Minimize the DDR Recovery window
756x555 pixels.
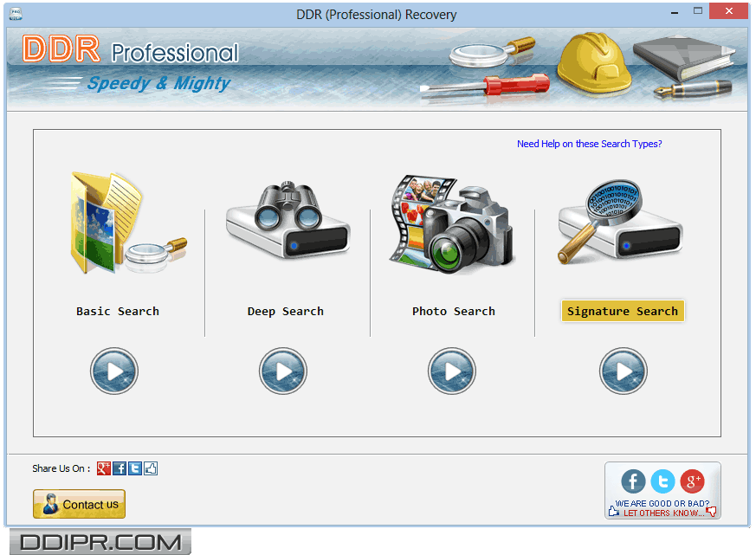point(675,11)
